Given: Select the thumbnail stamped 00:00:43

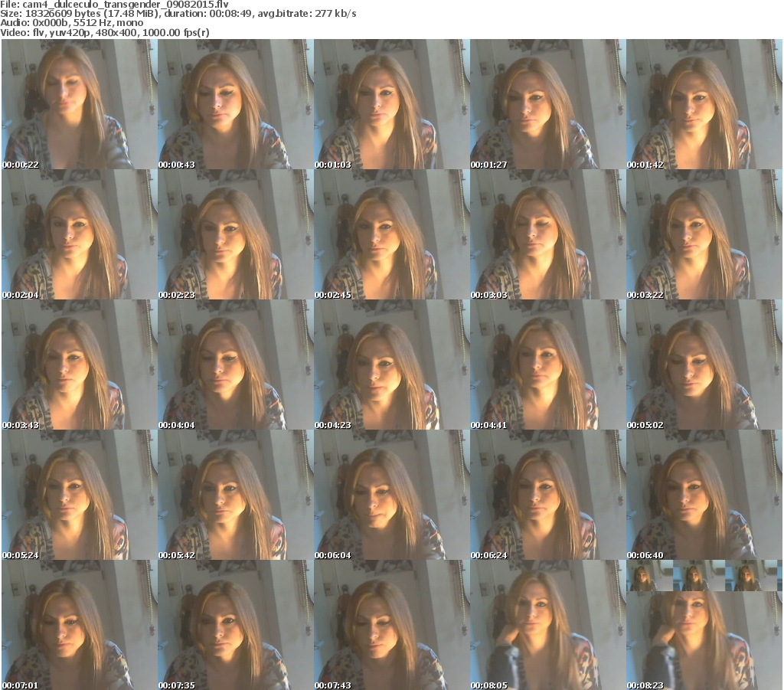Looking at the screenshot, I should pos(236,104).
